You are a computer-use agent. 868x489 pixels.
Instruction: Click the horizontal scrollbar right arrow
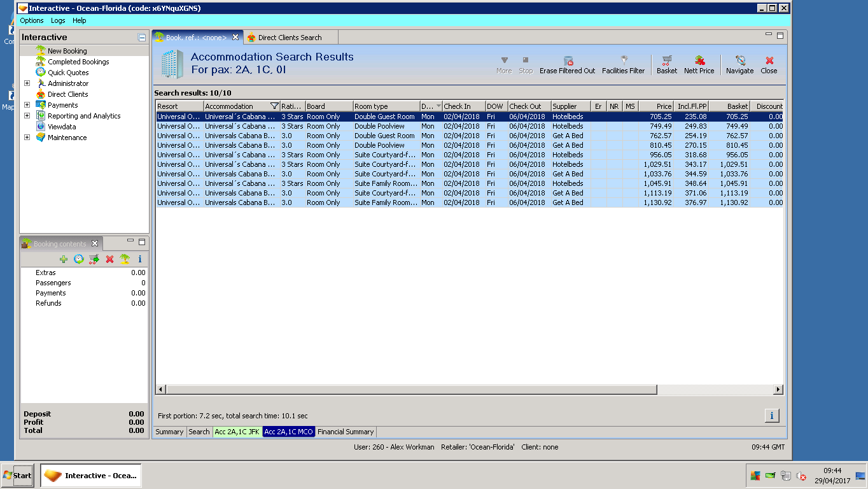[779, 390]
